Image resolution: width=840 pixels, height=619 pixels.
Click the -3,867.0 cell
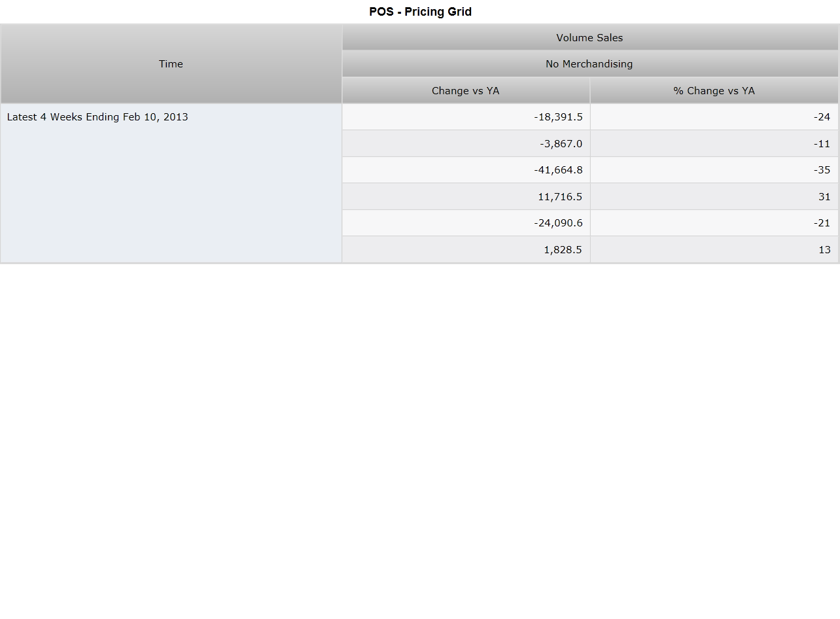click(x=466, y=144)
